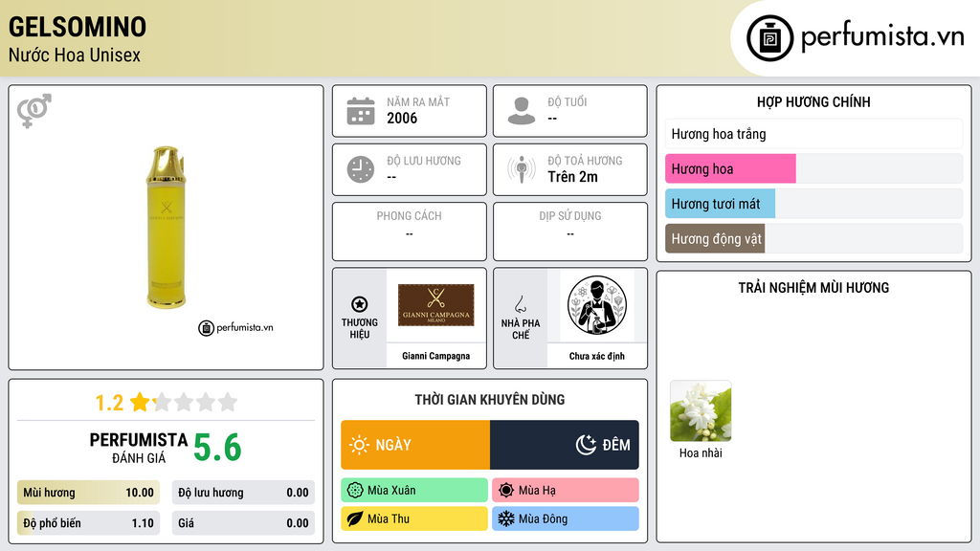Open the perfumer illustration thumbnail
Viewport: 980px width, 551px height.
pyautogui.click(x=597, y=305)
